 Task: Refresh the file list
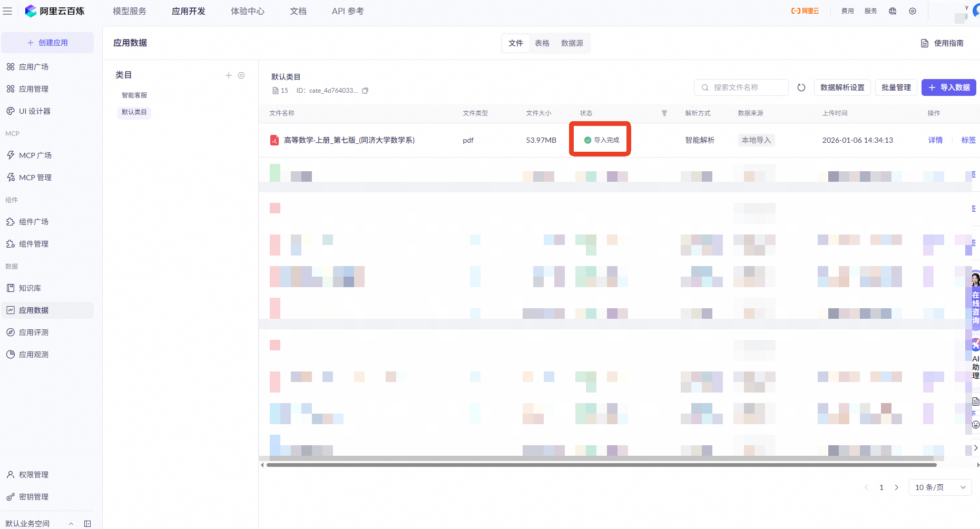pos(801,87)
